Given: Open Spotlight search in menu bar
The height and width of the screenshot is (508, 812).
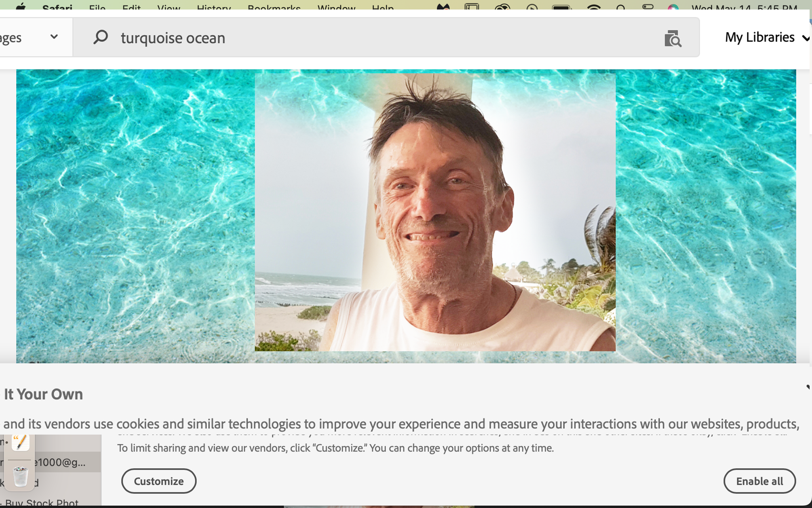Looking at the screenshot, I should (621, 8).
